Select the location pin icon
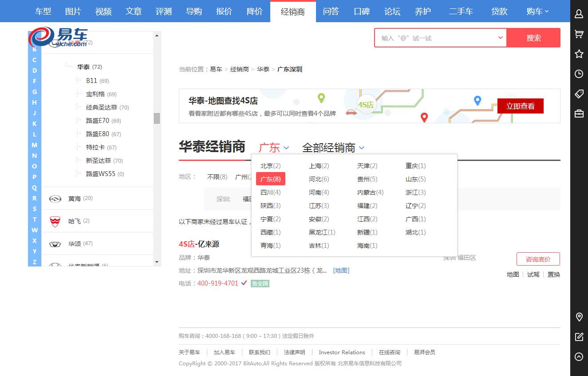 579,317
